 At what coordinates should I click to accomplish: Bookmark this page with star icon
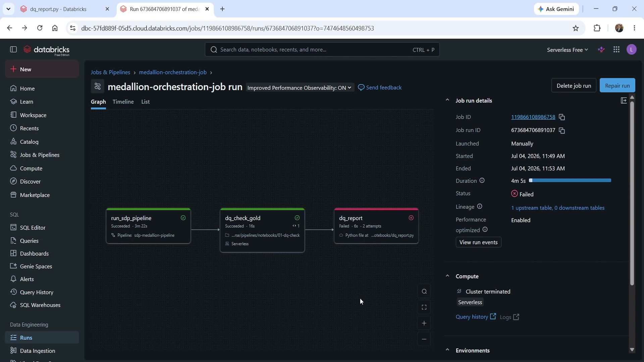click(576, 28)
